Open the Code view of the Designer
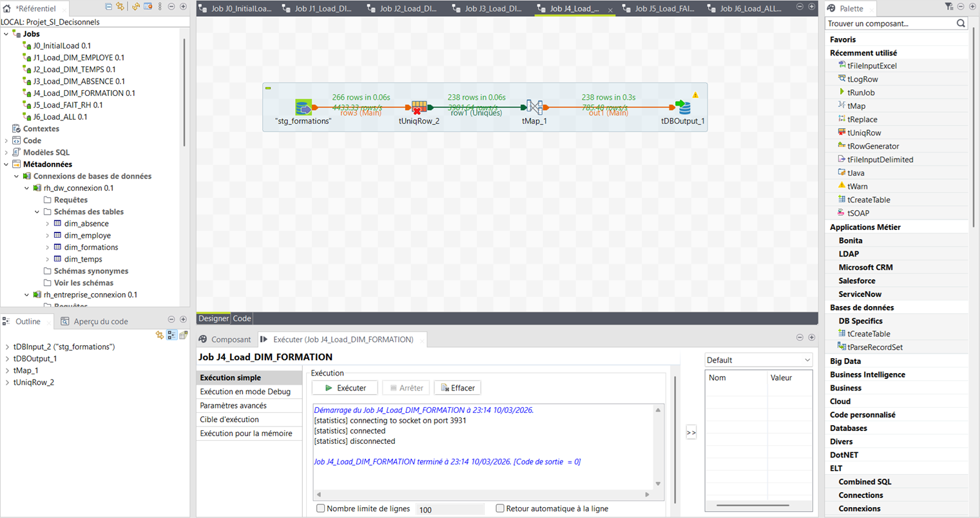The width and height of the screenshot is (980, 518). coord(242,318)
